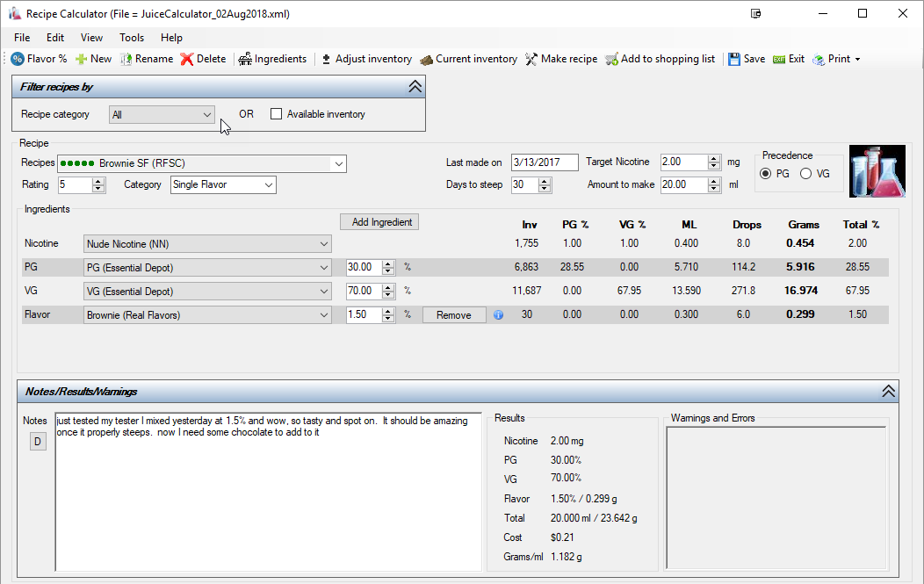The image size is (924, 584).
Task: Click the Adjust inventory toolbar icon
Action: pos(327,59)
